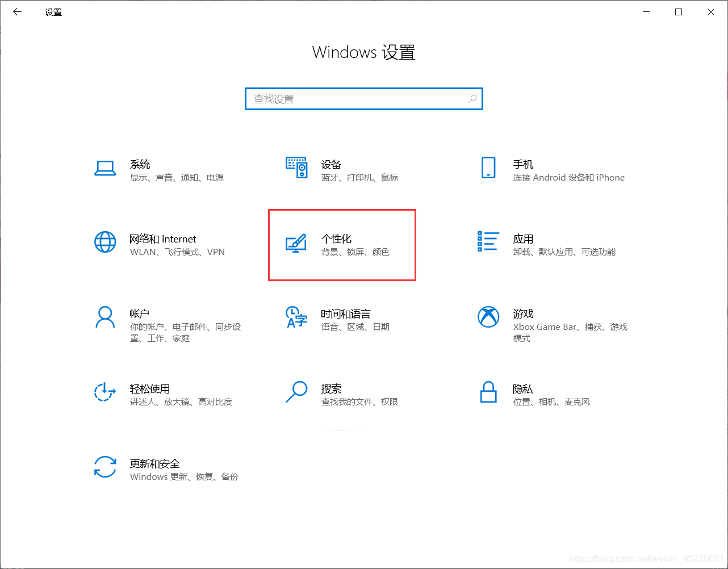Click the Apps list icon
This screenshot has height=569, width=728.
tap(488, 241)
